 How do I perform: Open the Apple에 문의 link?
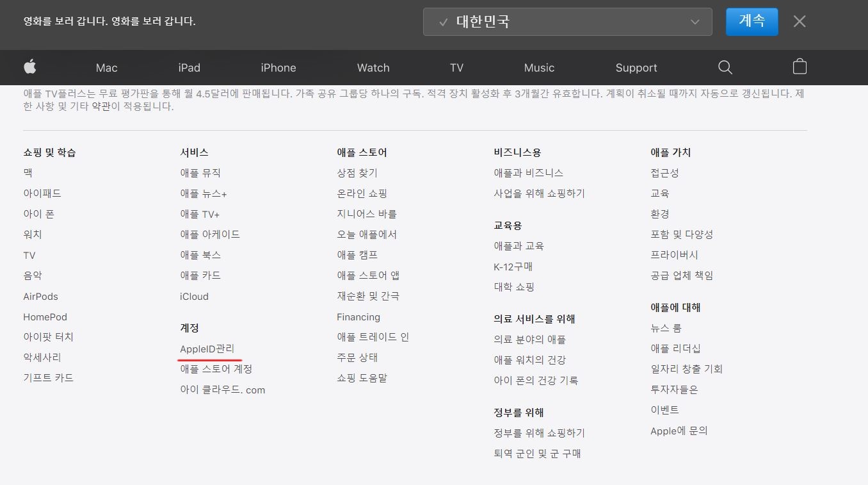(679, 431)
